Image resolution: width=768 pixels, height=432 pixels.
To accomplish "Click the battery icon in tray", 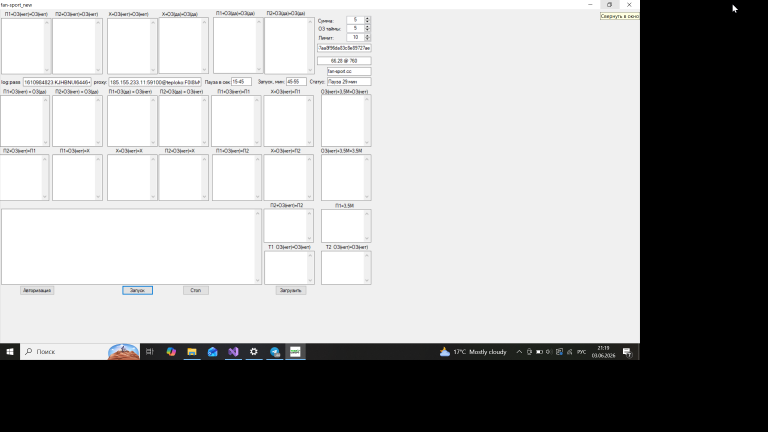I will tap(539, 352).
